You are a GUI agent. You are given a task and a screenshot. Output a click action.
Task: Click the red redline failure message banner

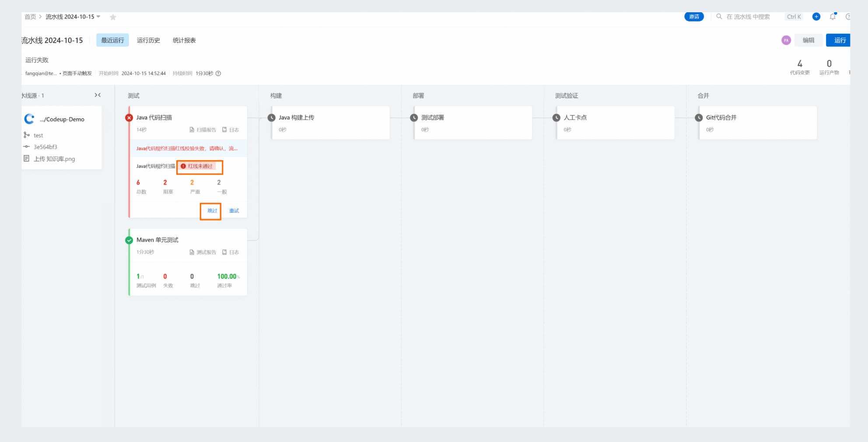coord(189,148)
